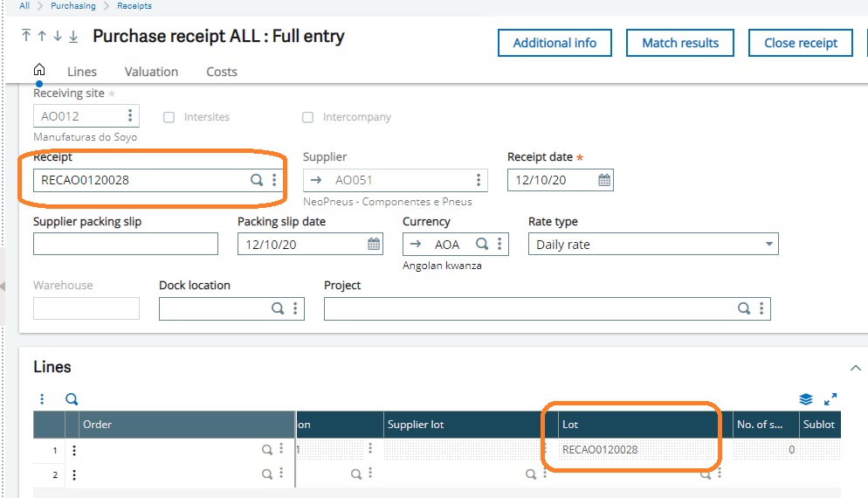The width and height of the screenshot is (868, 498).
Task: Click the Additional info button
Action: point(555,43)
